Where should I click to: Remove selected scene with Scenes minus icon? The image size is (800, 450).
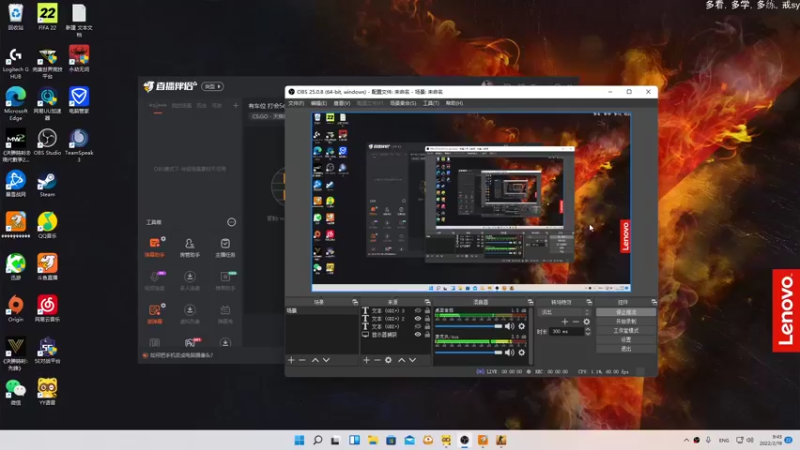[x=302, y=360]
